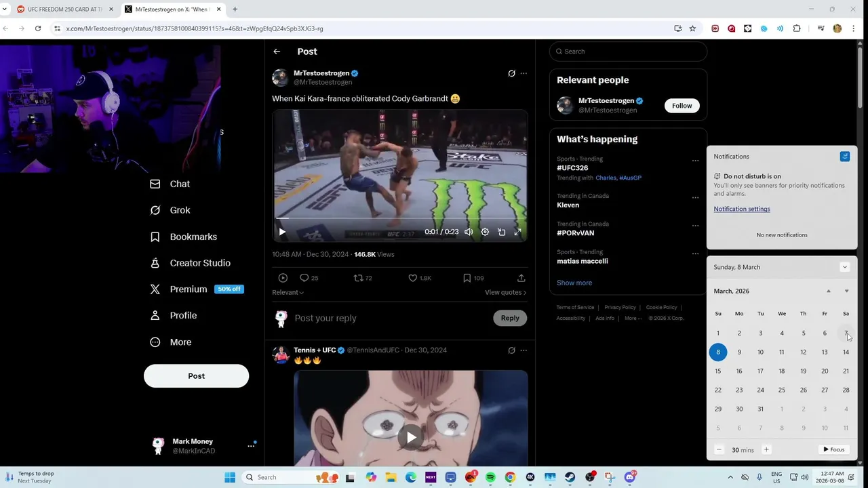Play the Tennis + UFC reply video

[411, 437]
